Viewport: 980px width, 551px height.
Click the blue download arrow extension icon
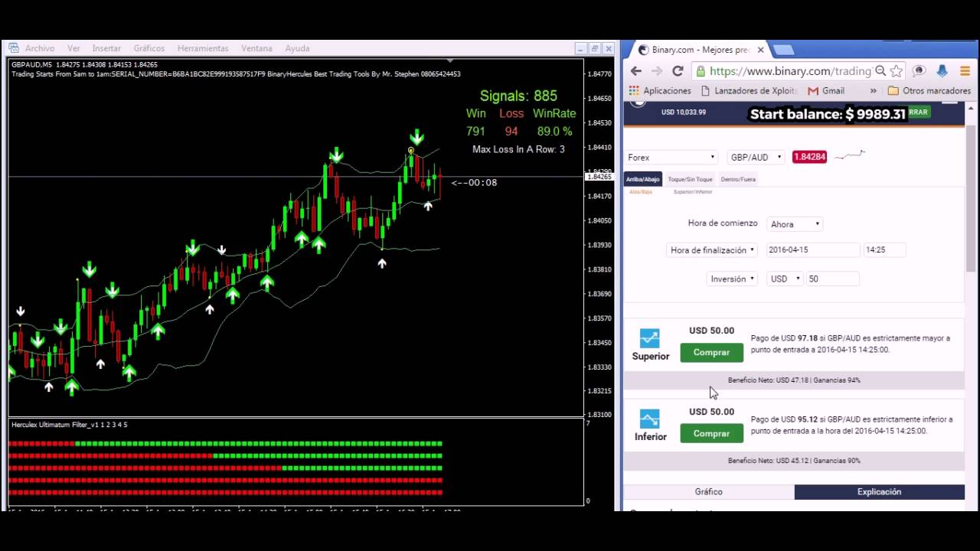[x=942, y=71]
